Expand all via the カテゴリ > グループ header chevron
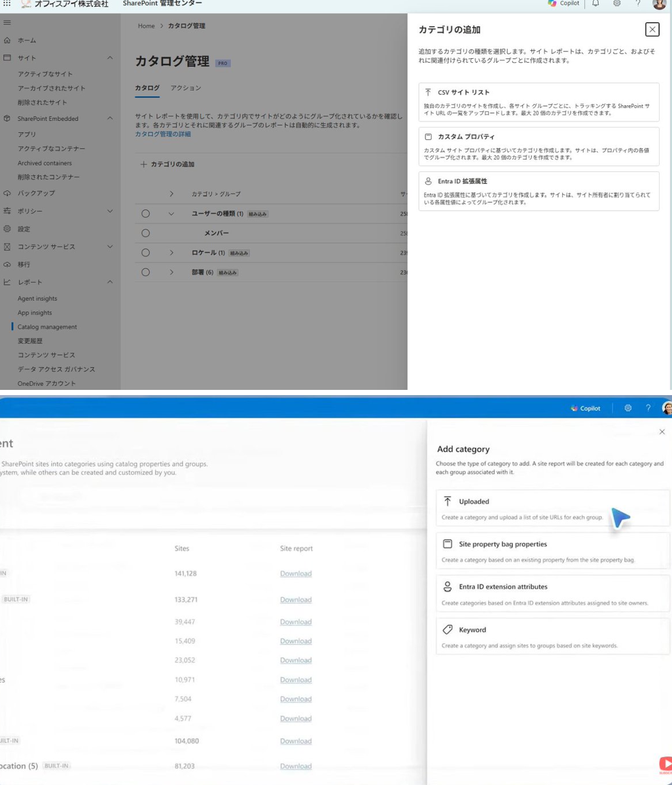The image size is (672, 785). [171, 194]
